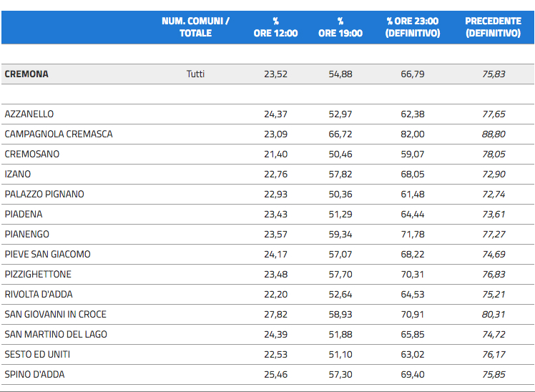
Task: Select the IZANO row name
Action: (18, 174)
